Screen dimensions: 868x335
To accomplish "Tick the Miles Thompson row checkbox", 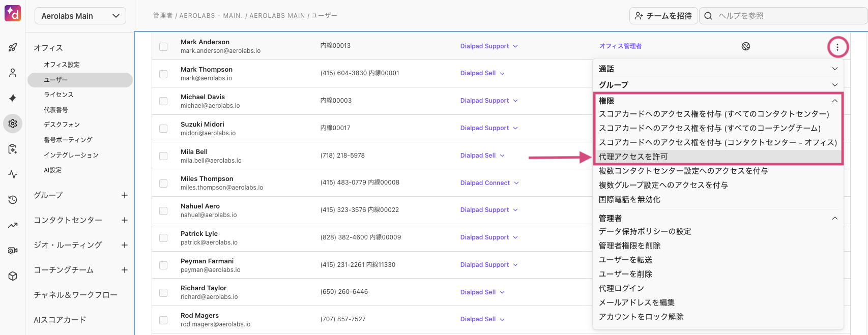I will [163, 183].
